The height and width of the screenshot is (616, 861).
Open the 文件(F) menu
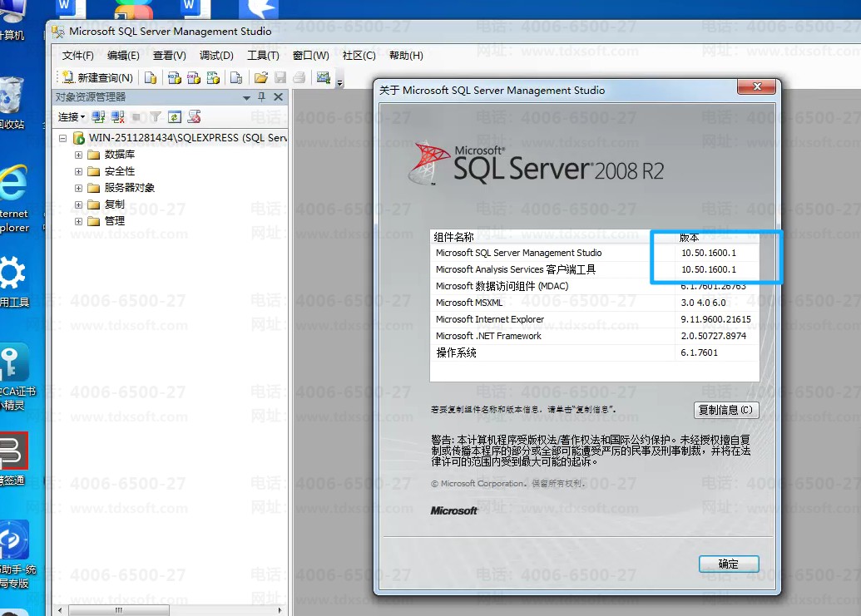(78, 56)
